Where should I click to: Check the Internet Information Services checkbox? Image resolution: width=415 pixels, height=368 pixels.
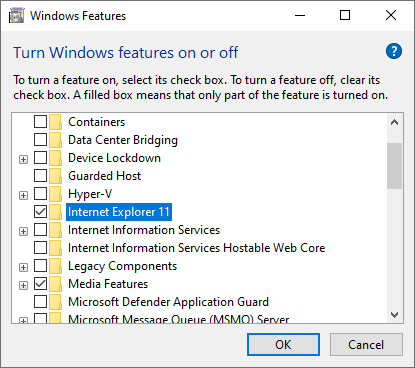(x=40, y=230)
